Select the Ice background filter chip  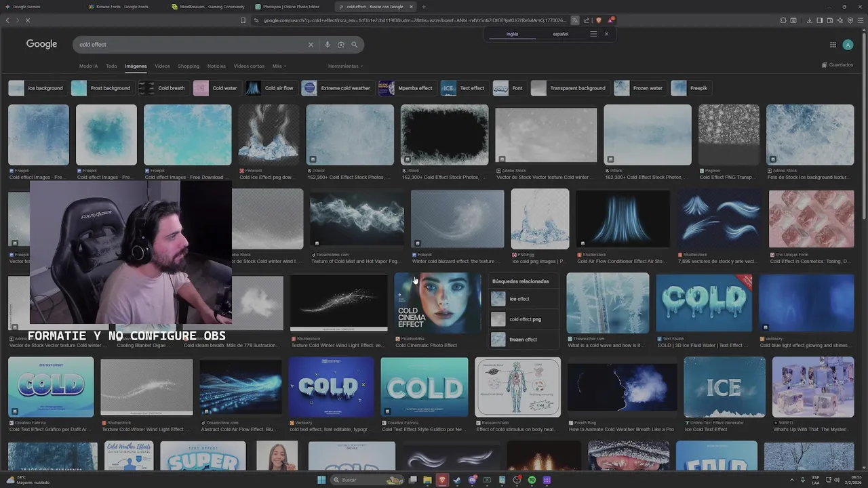click(37, 88)
